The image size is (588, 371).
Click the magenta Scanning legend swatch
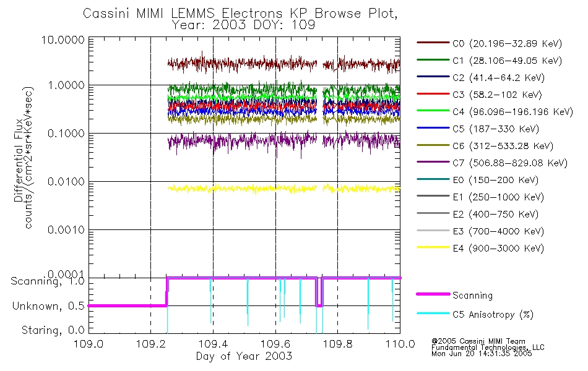pos(433,294)
